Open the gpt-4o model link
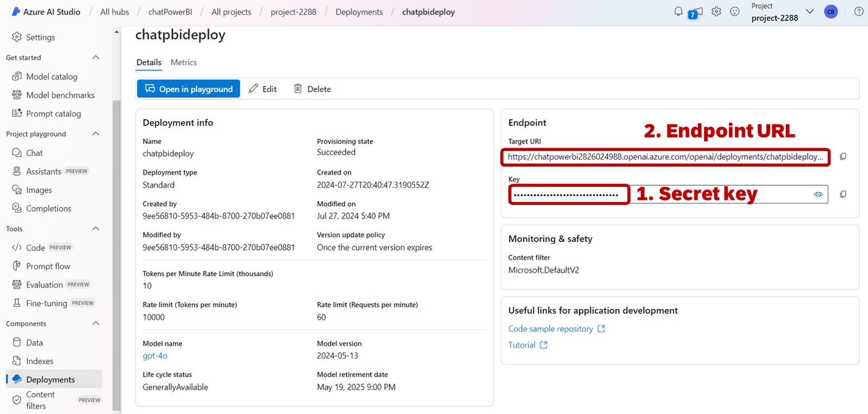This screenshot has height=414, width=868. 155,356
